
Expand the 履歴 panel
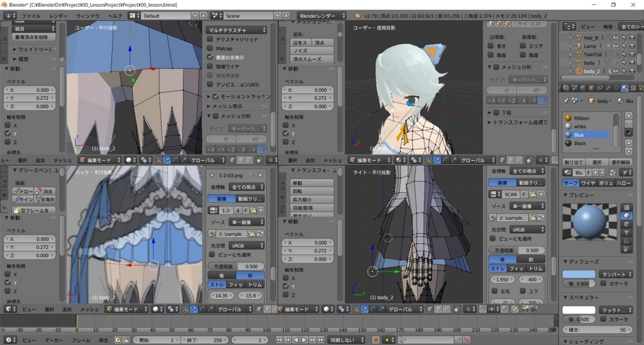[x=21, y=58]
